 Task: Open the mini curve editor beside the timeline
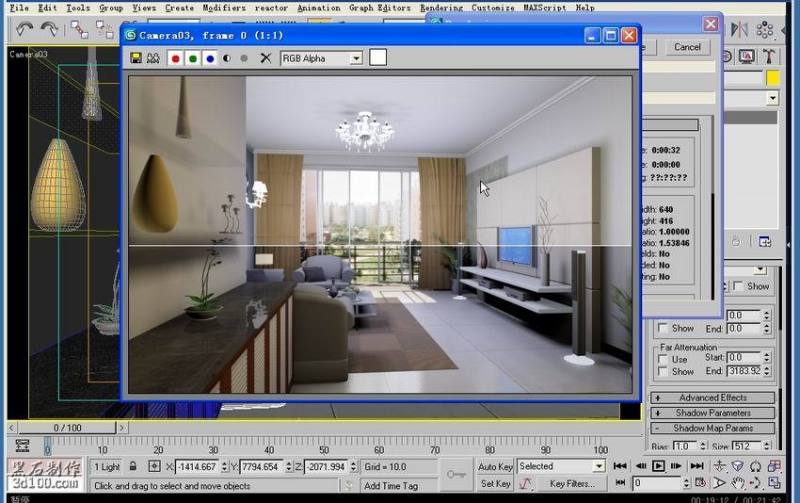pyautogui.click(x=22, y=445)
